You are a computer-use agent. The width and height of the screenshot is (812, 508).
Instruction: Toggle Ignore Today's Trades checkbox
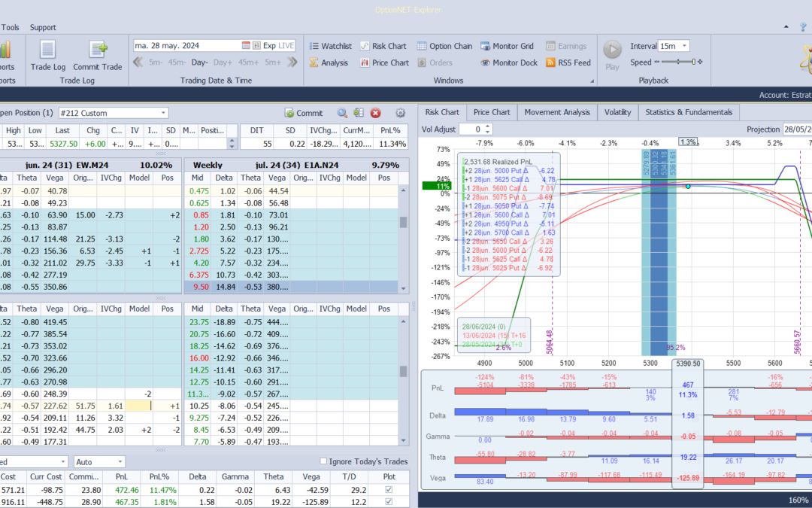(323, 461)
